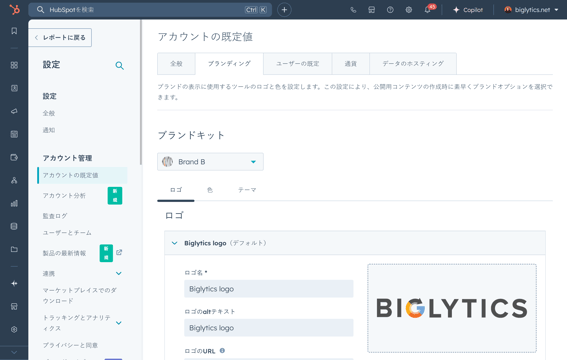The width and height of the screenshot is (567, 360).
Task: Switch to the ユーザーの既定 tab
Action: point(298,64)
